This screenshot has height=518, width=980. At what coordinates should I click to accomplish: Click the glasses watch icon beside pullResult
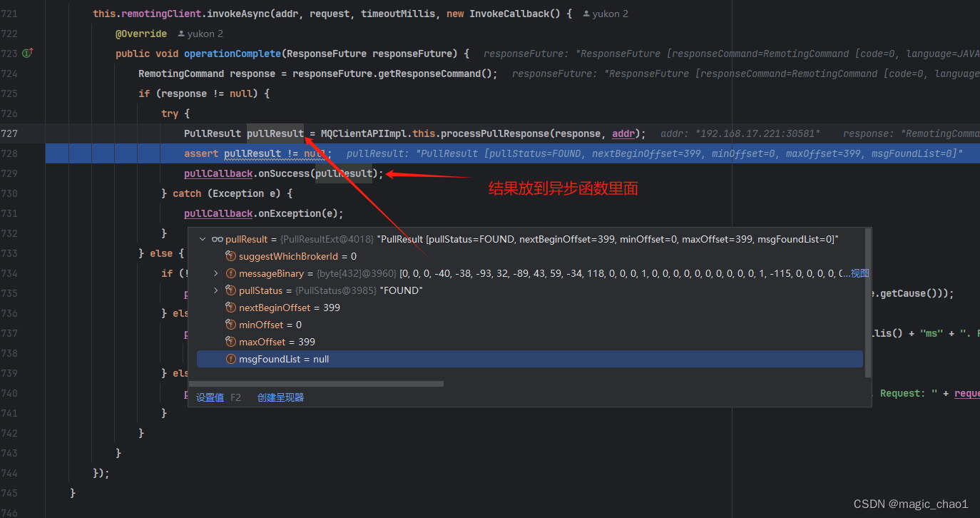(x=217, y=240)
